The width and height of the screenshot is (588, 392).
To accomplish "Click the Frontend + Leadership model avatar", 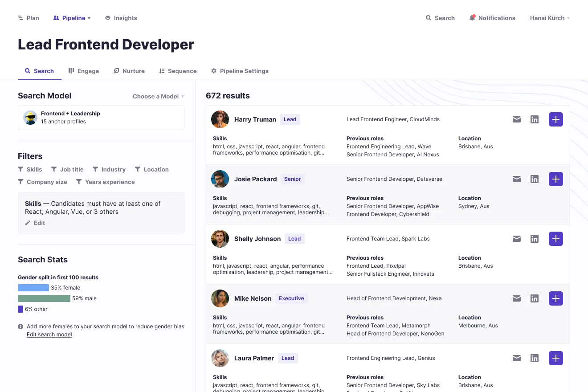I will [30, 118].
